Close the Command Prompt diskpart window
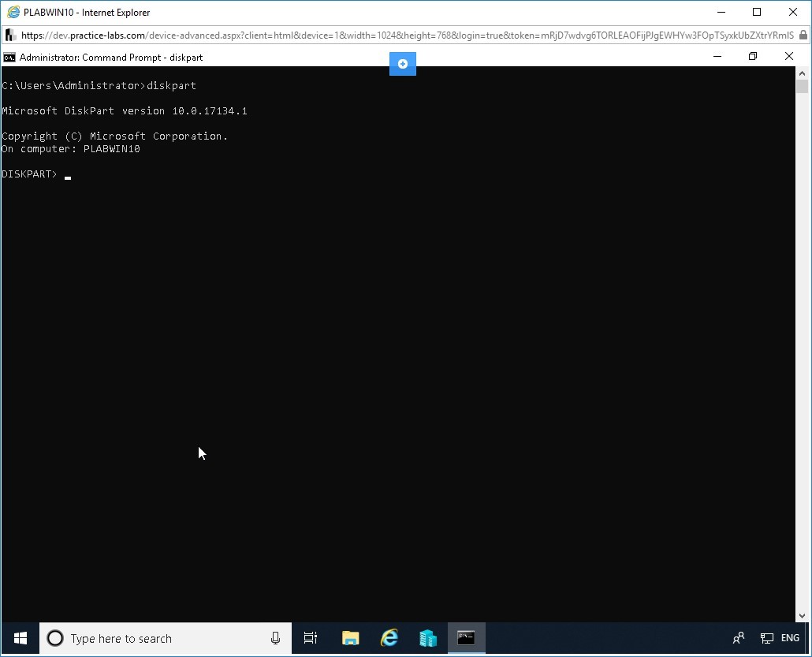 788,57
